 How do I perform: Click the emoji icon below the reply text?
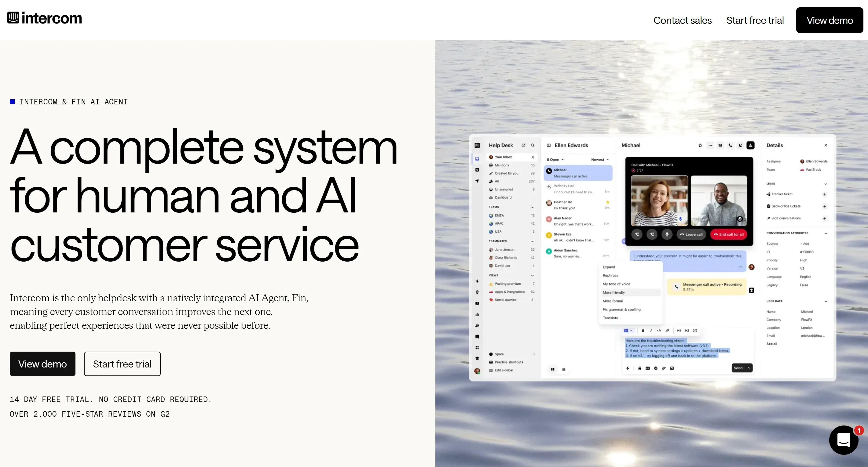tap(656, 368)
